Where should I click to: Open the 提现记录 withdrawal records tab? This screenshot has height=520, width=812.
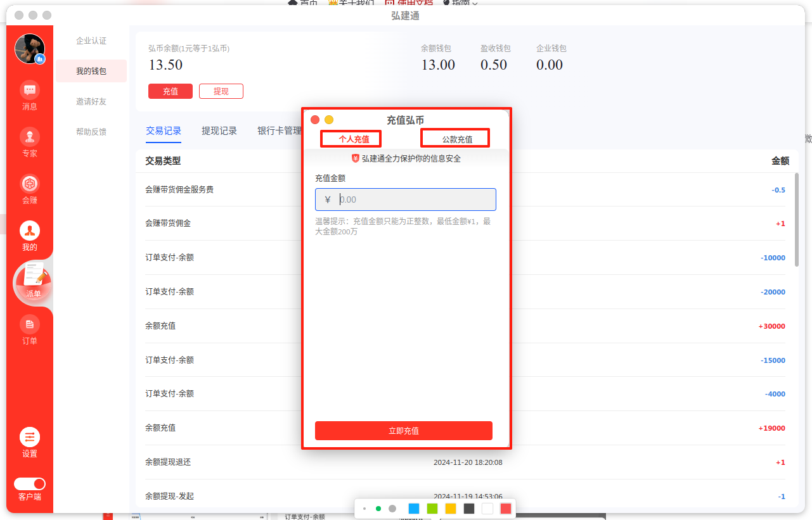219,131
